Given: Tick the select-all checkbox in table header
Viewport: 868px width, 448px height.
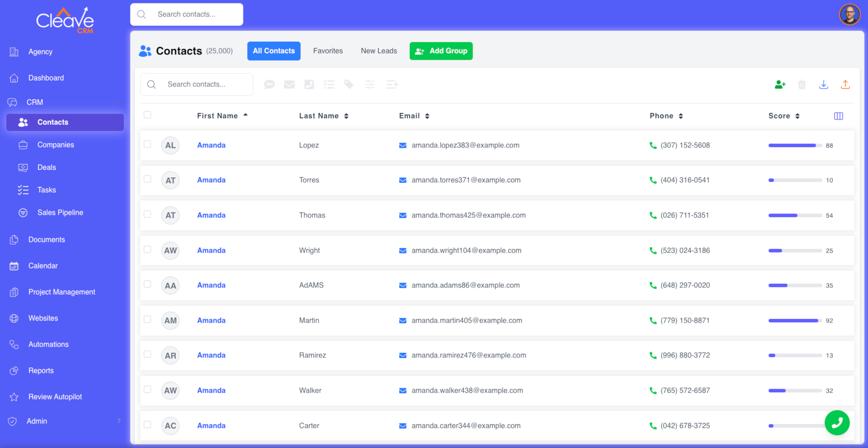Looking at the screenshot, I should [x=147, y=115].
